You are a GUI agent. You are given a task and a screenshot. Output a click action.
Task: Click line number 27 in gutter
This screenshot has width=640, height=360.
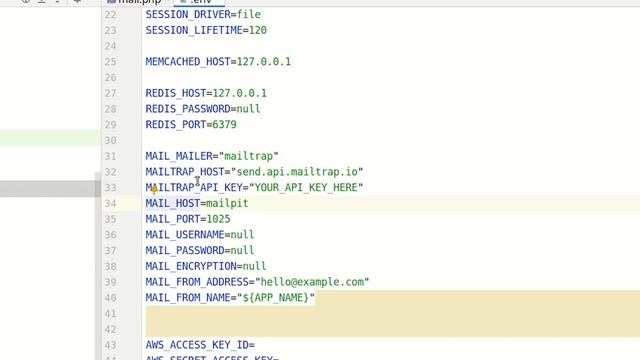(x=110, y=93)
